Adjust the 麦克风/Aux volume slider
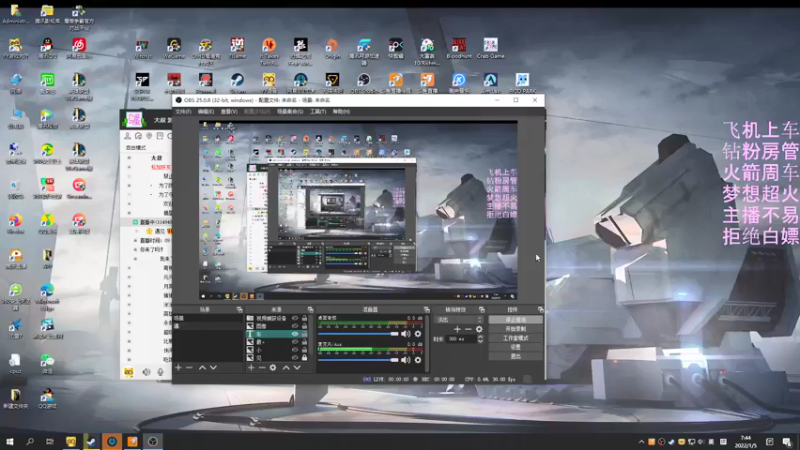 tap(358, 360)
